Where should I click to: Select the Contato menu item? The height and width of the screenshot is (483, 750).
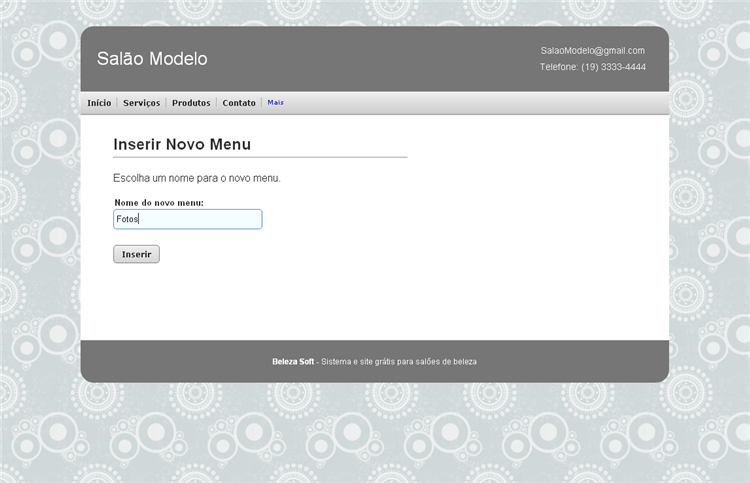(x=239, y=103)
